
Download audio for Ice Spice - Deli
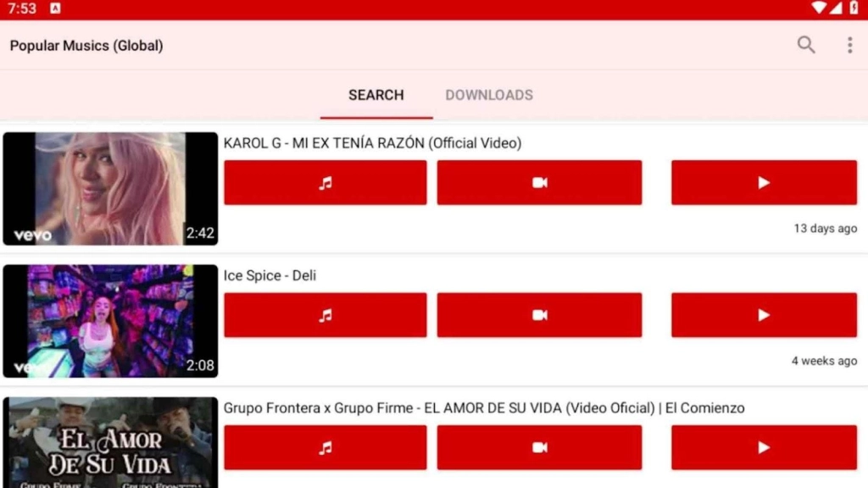click(x=325, y=315)
